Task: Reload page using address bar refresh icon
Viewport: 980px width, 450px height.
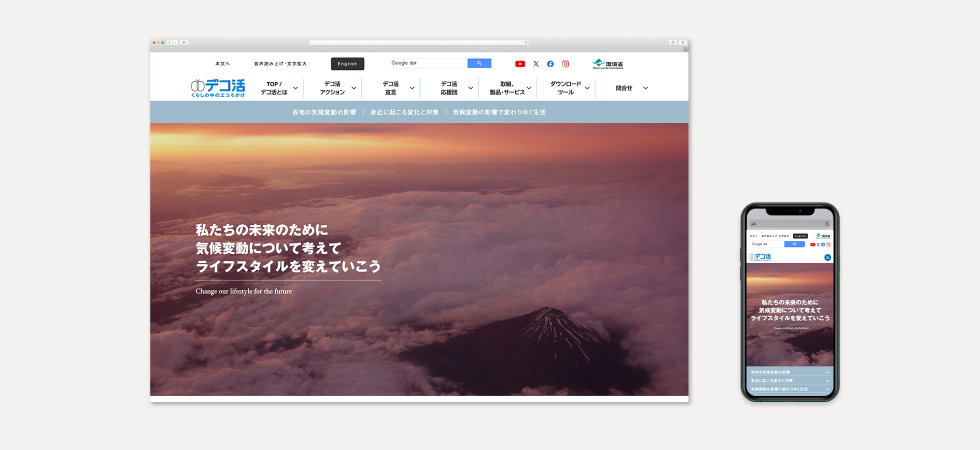Action: [526, 42]
